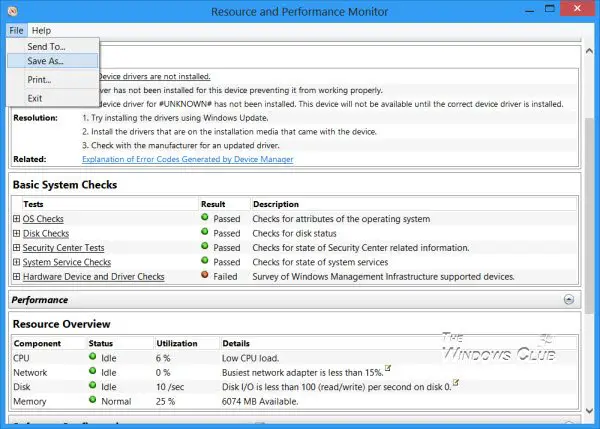The image size is (600, 429).
Task: Choose Print... from File menu
Action: click(52, 80)
